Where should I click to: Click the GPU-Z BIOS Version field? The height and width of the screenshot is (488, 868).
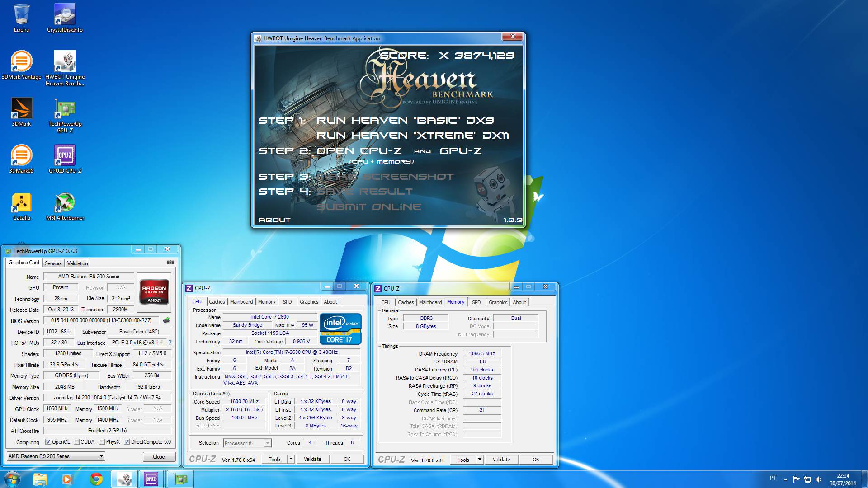[x=102, y=320]
